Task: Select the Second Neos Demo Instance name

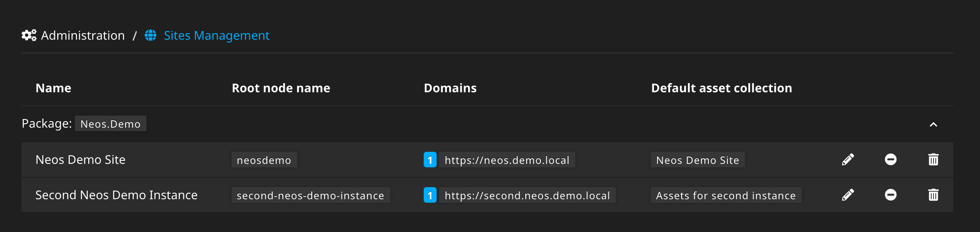Action: 116,195
